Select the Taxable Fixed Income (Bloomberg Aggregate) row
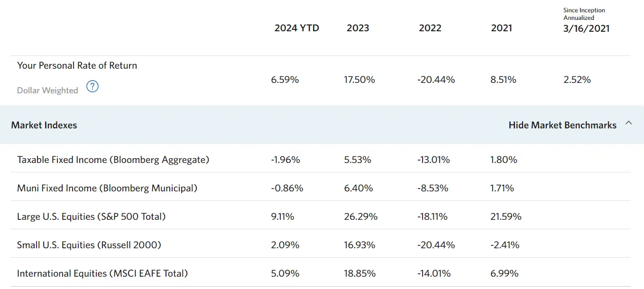This screenshot has height=289, width=644. pos(113,160)
